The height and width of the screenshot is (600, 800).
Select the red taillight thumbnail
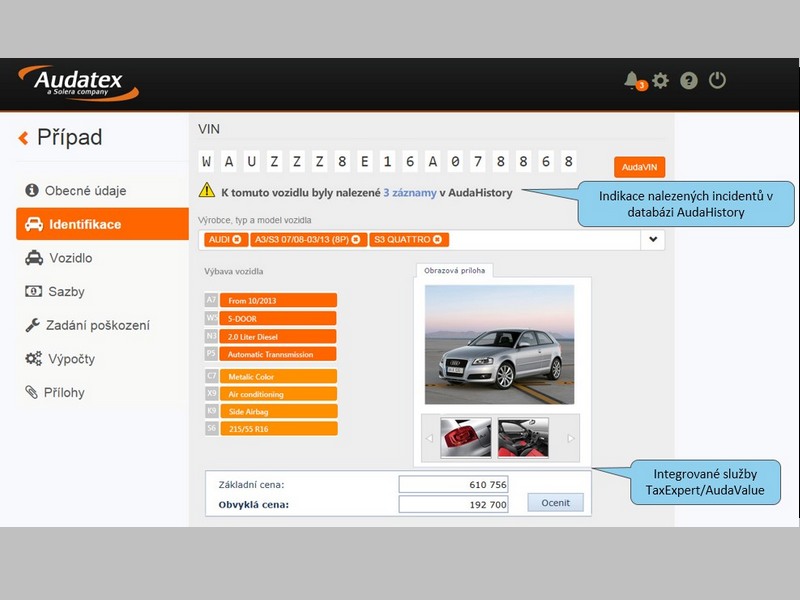tap(466, 438)
